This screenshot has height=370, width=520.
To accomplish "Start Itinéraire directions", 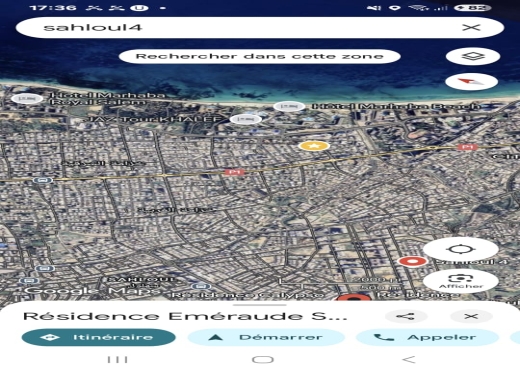I will pos(99,337).
